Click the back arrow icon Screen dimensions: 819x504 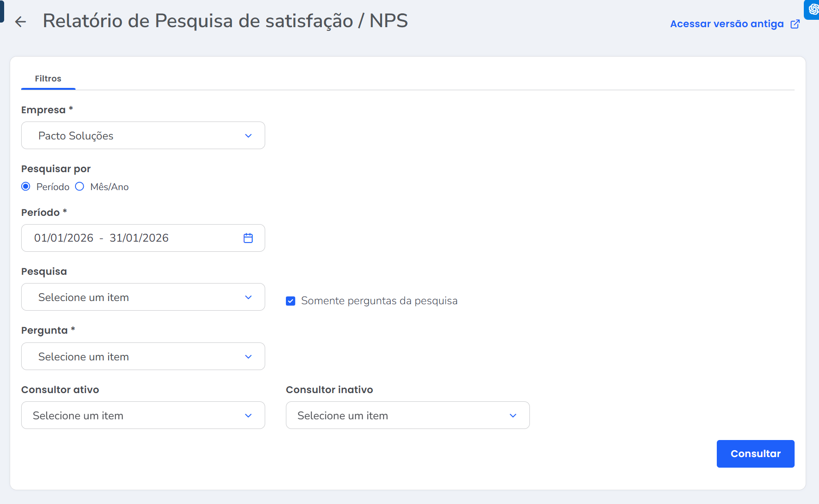tap(20, 22)
